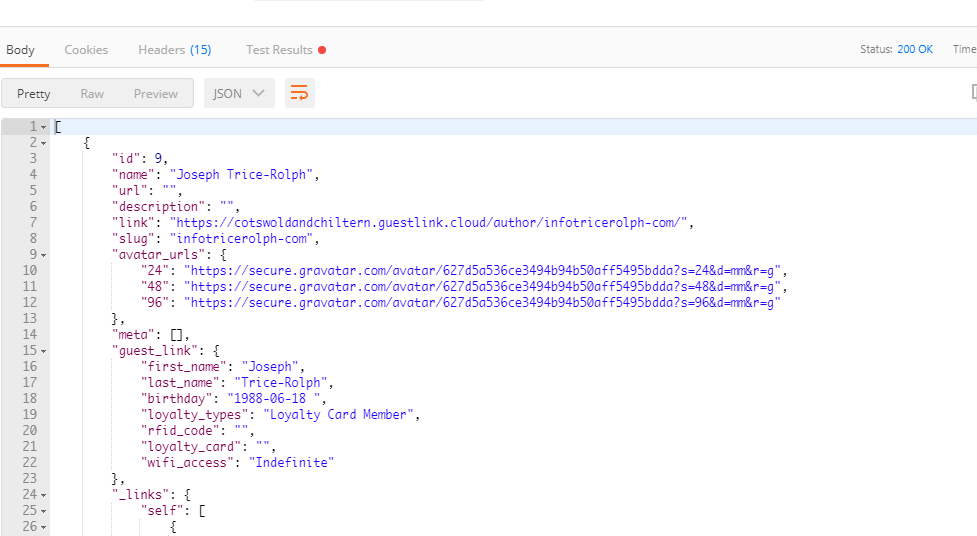Switch to Raw view mode
The height and width of the screenshot is (536, 977).
92,93
